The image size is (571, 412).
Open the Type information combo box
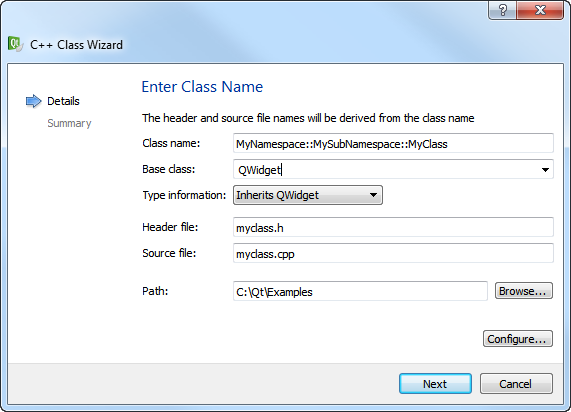308,195
